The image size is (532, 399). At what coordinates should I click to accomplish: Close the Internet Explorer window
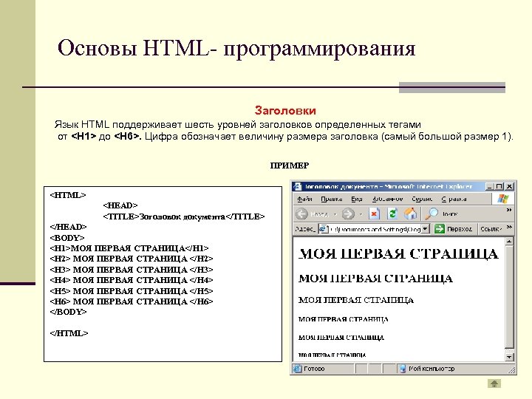[509, 187]
